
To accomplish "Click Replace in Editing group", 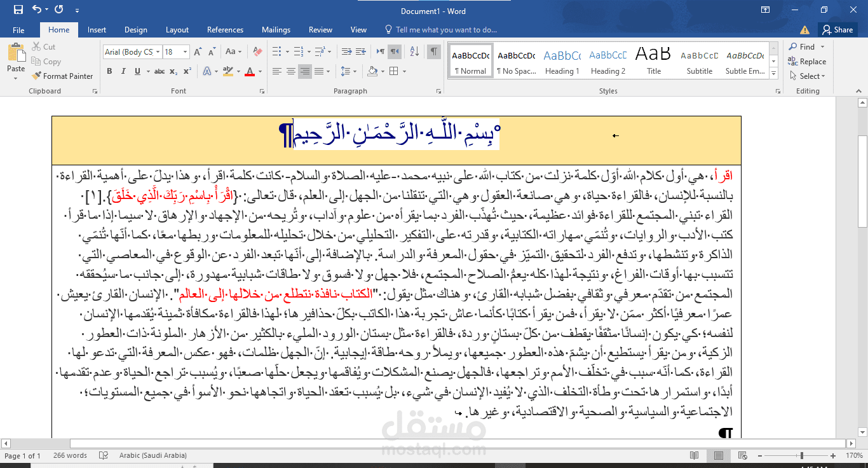I will [x=807, y=62].
